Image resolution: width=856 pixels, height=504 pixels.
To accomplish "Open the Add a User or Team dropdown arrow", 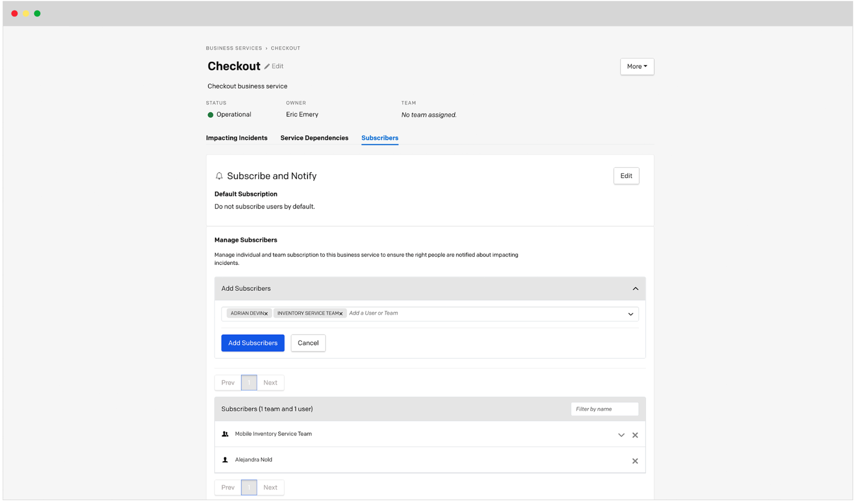I will [x=630, y=314].
